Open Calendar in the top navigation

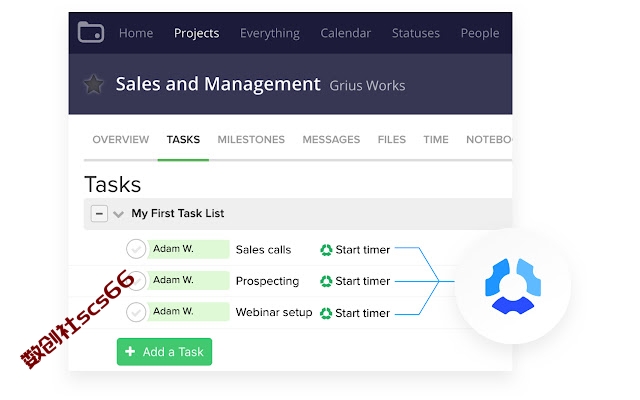(x=346, y=33)
